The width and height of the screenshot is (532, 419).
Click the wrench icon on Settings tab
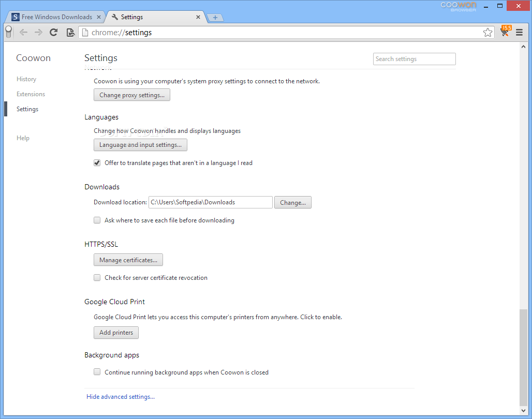[x=115, y=17]
